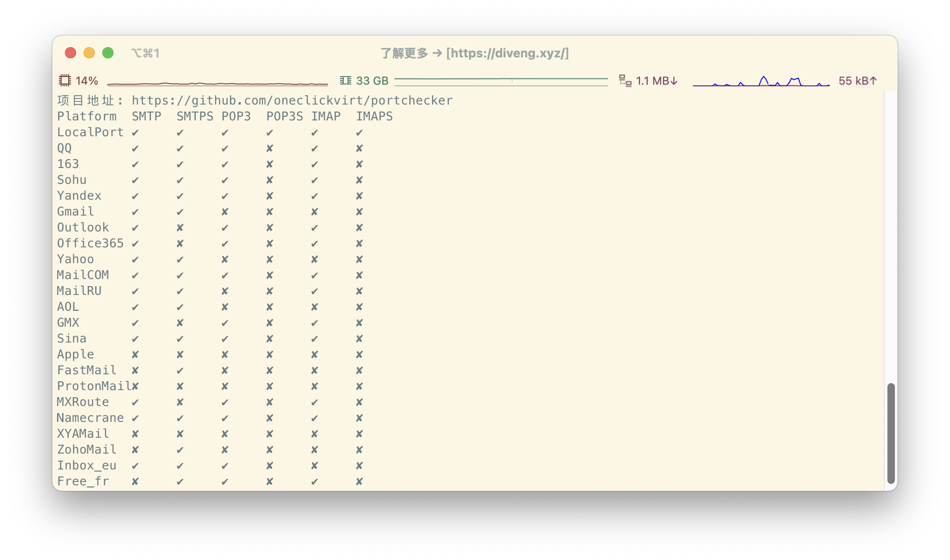
Task: Click the POP3S cross in QQ row
Action: pyautogui.click(x=270, y=148)
